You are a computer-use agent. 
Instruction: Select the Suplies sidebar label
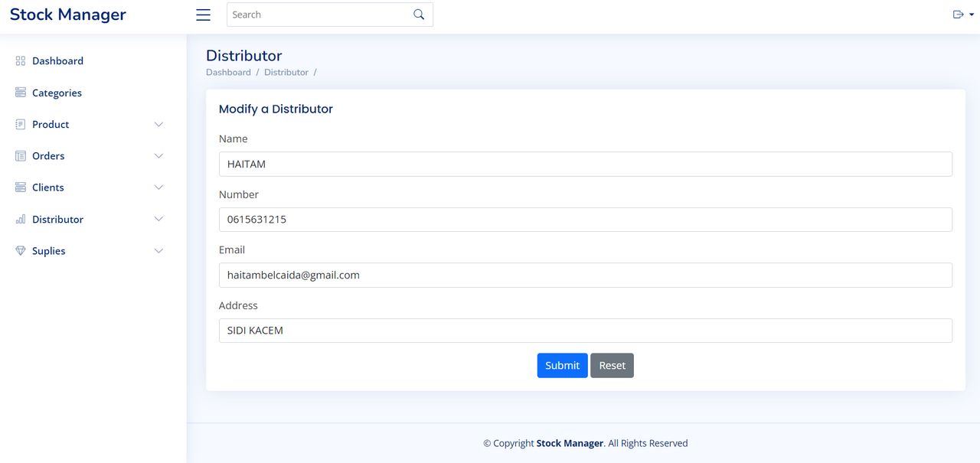[x=49, y=250]
